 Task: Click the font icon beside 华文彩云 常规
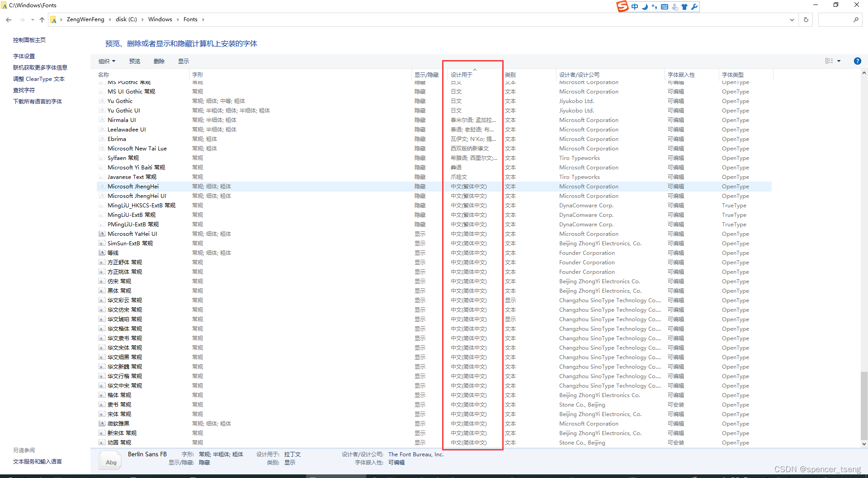click(x=102, y=300)
